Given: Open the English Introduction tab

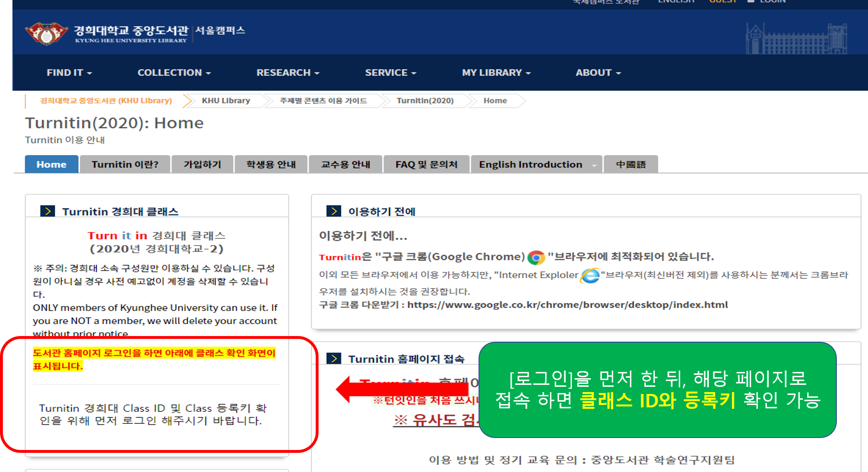Looking at the screenshot, I should pos(531,164).
